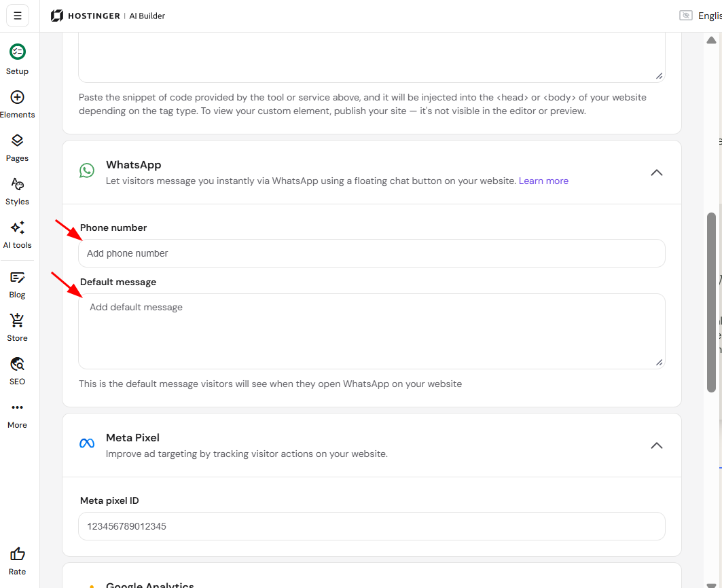Open the Pages layers icon

pos(18,141)
